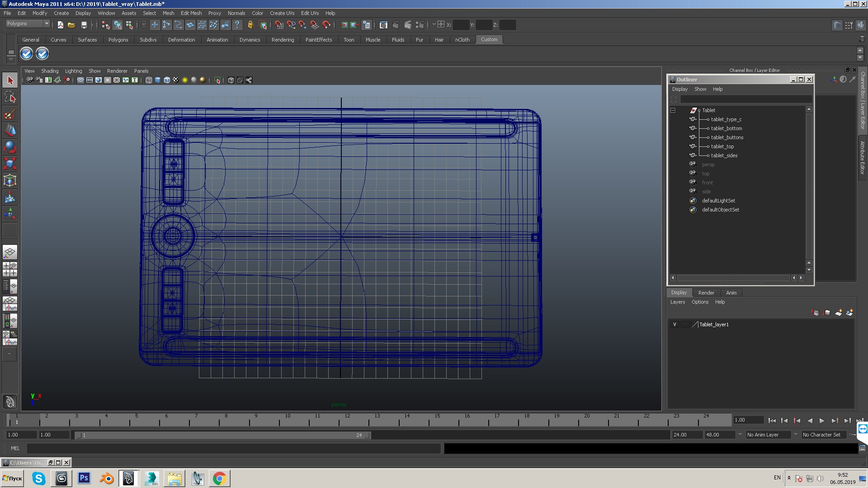Open the Edit Mesh menu

click(x=191, y=13)
